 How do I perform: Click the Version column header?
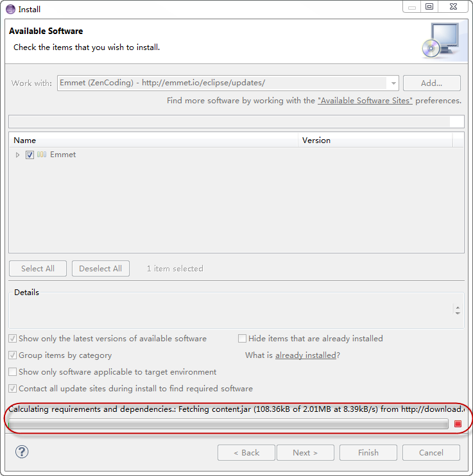click(375, 140)
